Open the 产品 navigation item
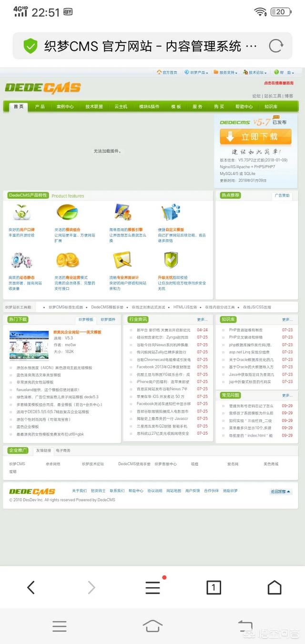 tap(40, 107)
